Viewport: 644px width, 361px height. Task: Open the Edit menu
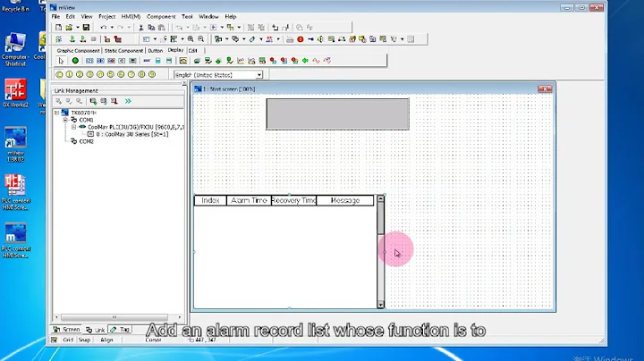click(x=71, y=17)
